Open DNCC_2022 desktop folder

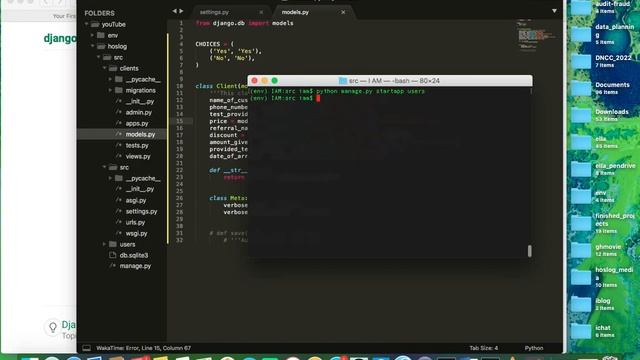click(581, 62)
